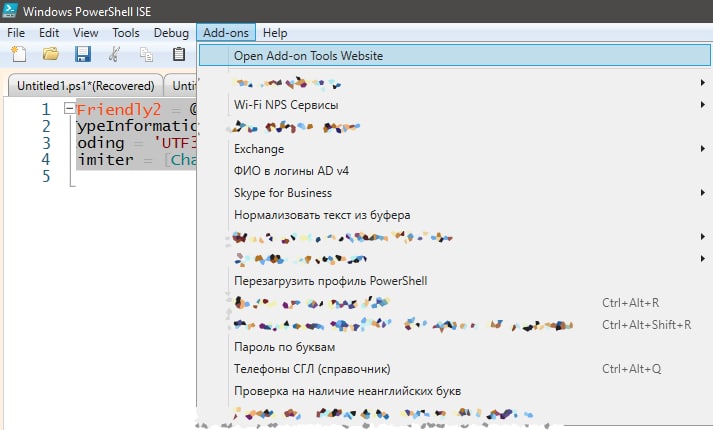Open the Edit menu
The image size is (713, 430).
49,33
